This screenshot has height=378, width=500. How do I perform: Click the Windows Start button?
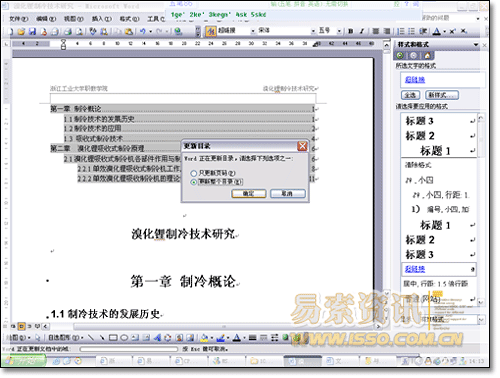click(24, 361)
